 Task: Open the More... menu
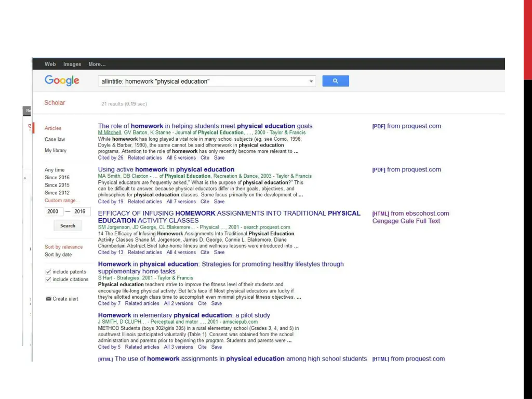pyautogui.click(x=97, y=64)
